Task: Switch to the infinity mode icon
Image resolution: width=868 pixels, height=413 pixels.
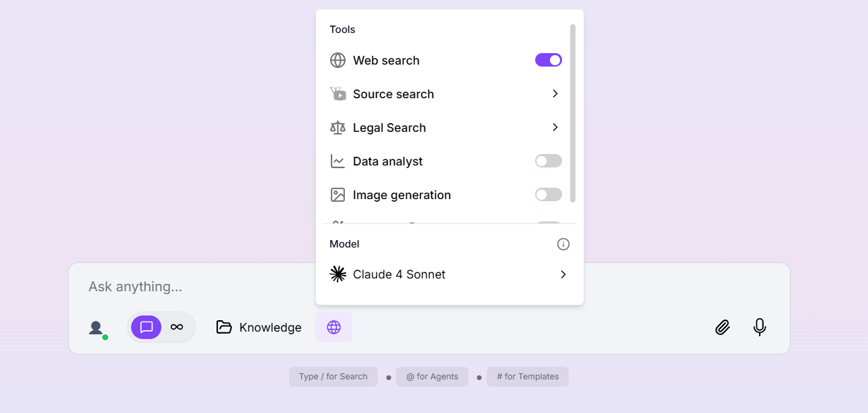Action: [177, 328]
